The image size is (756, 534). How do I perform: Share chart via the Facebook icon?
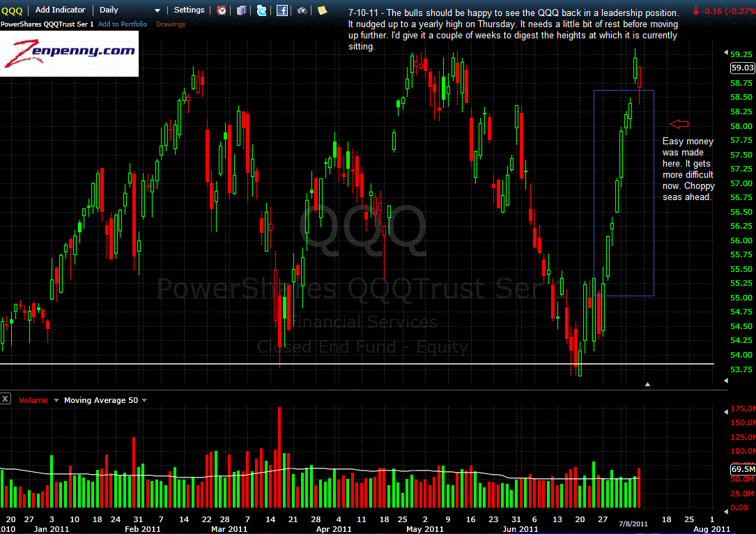pyautogui.click(x=282, y=10)
